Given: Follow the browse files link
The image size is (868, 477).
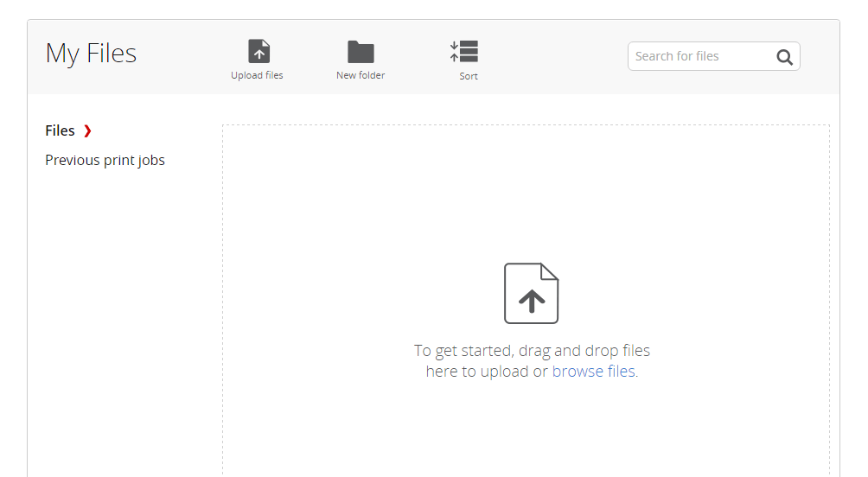Looking at the screenshot, I should [593, 372].
